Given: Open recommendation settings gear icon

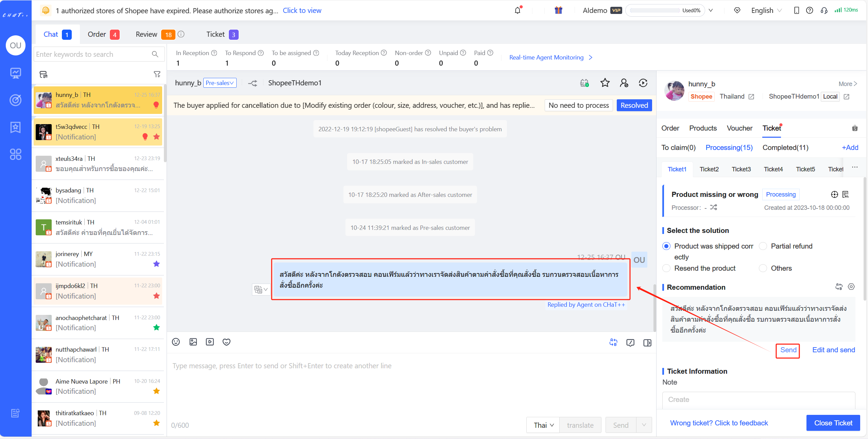Looking at the screenshot, I should [851, 287].
